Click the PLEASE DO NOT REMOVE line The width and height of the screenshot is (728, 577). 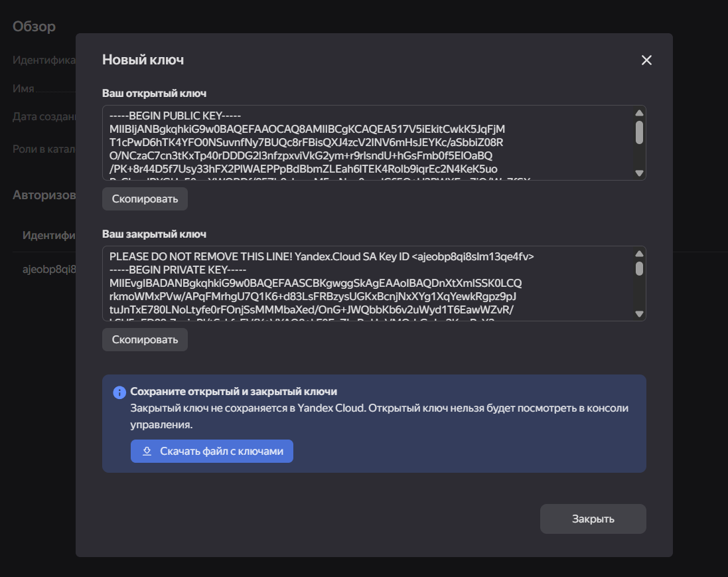[322, 256]
